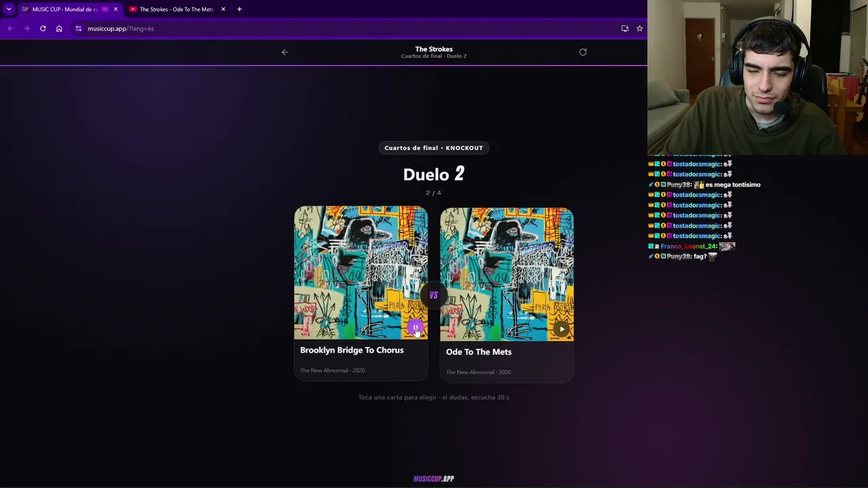Click "The New Abnormal · 2020" under Brooklyn Bridge

click(x=332, y=370)
